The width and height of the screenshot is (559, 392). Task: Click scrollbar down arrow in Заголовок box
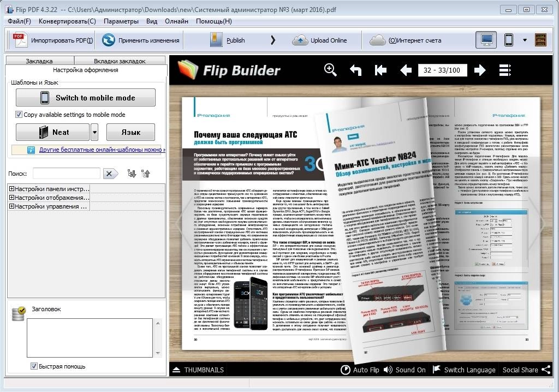158,353
